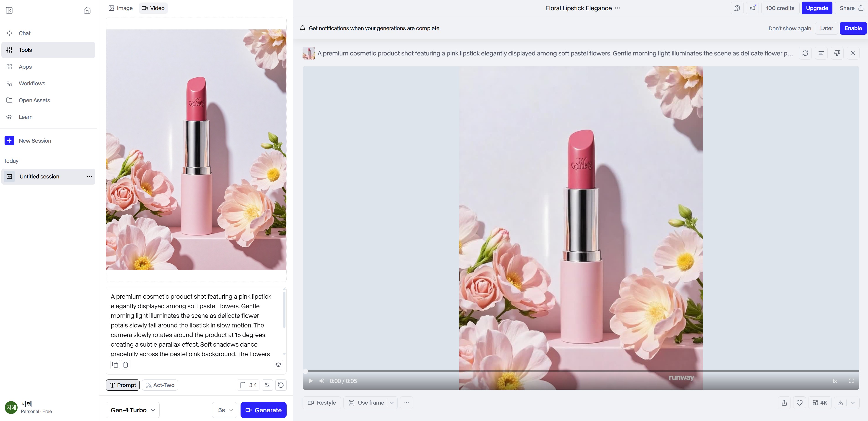
Task: Copy prompt text with duplicate icon
Action: (x=115, y=365)
